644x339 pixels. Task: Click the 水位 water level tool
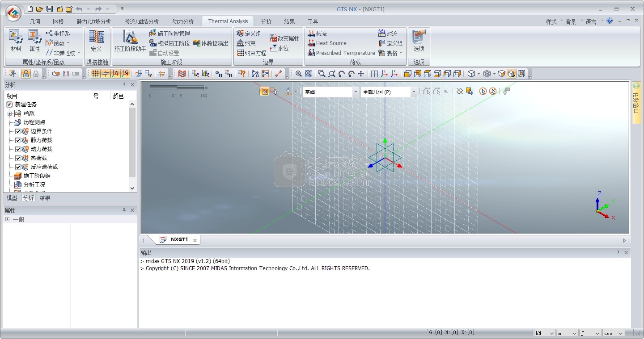tap(279, 48)
